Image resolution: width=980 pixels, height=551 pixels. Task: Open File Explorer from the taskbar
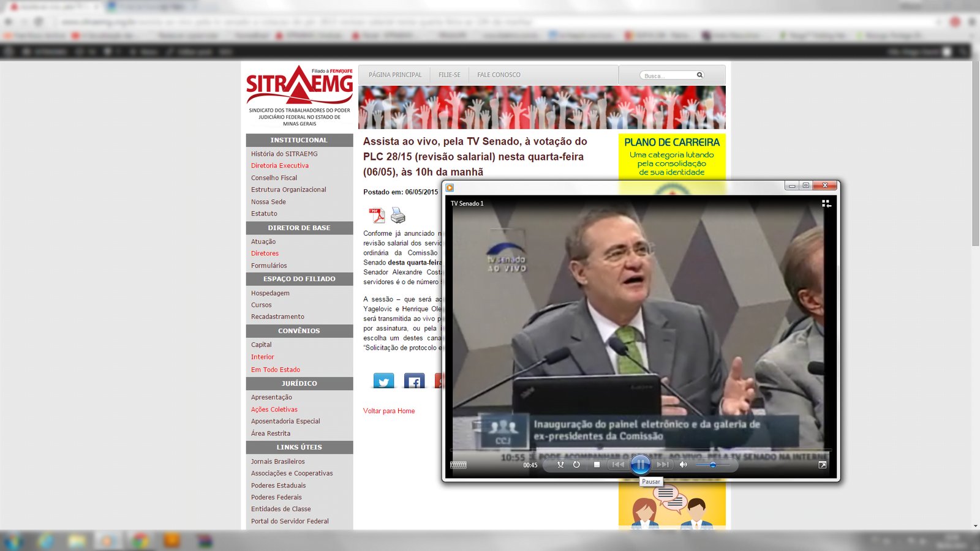click(x=77, y=541)
